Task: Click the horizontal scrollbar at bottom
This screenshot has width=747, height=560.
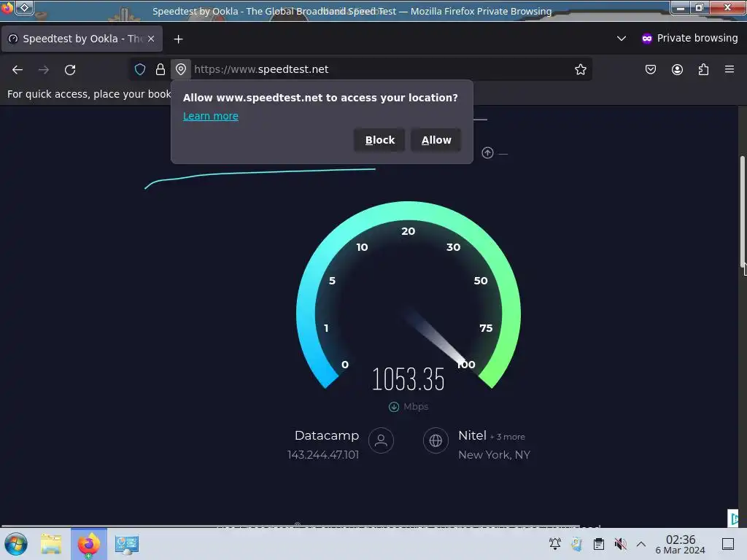Action: (290, 526)
